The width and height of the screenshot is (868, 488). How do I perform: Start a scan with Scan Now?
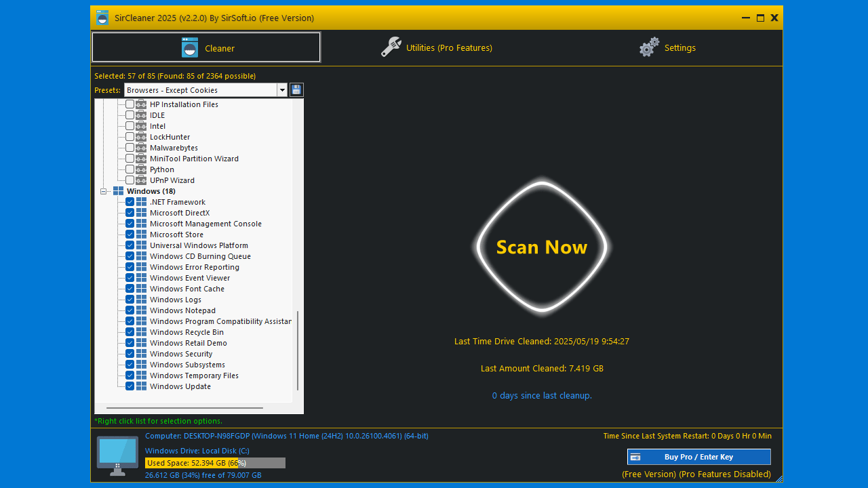[542, 247]
